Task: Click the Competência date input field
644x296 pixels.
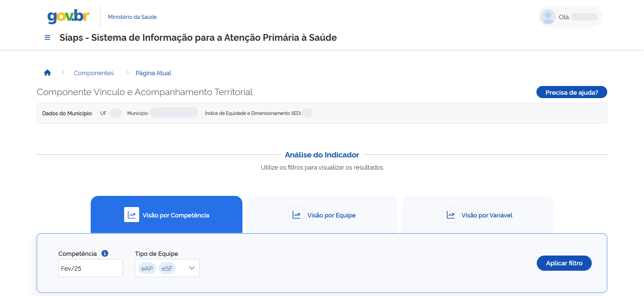Action: (90, 268)
